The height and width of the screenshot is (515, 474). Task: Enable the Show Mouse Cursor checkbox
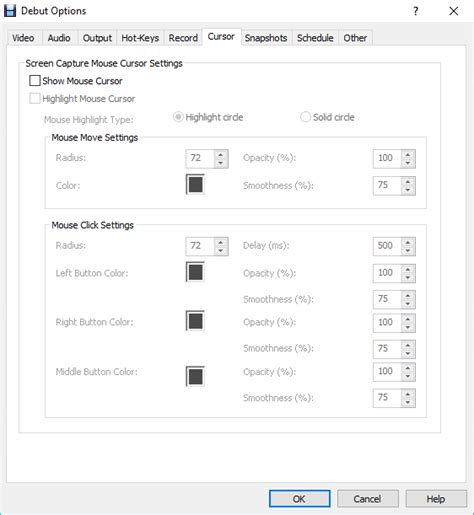point(35,81)
